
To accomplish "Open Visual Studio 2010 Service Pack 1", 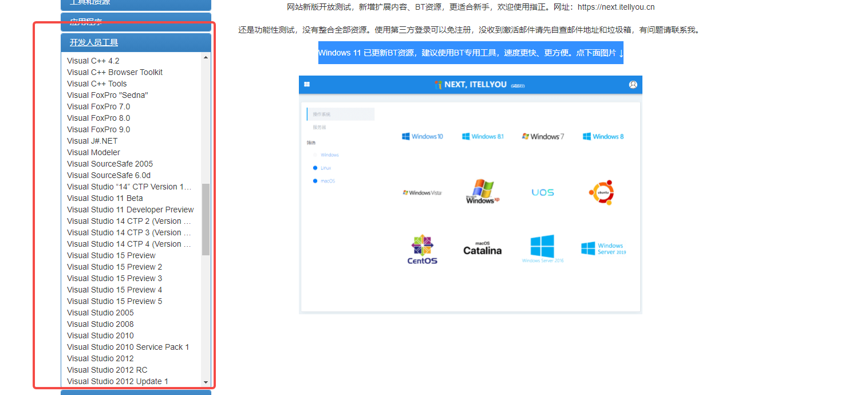I will [128, 347].
